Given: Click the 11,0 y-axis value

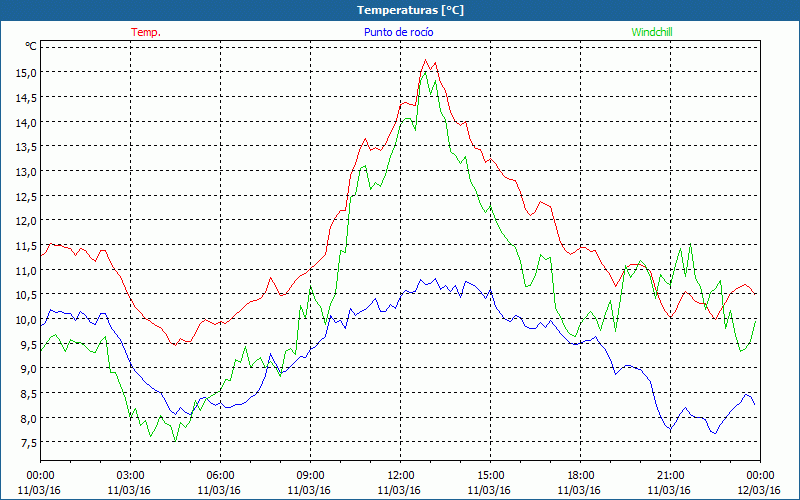Looking at the screenshot, I should 26,270.
